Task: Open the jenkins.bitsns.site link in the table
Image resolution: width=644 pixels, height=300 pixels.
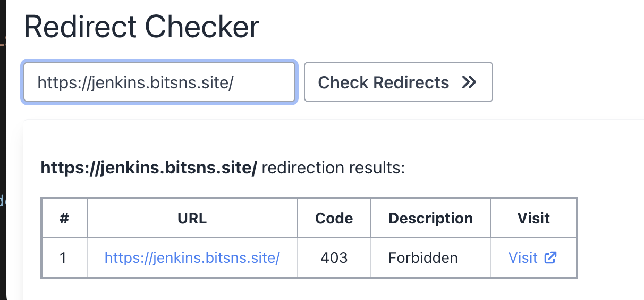Action: (192, 258)
